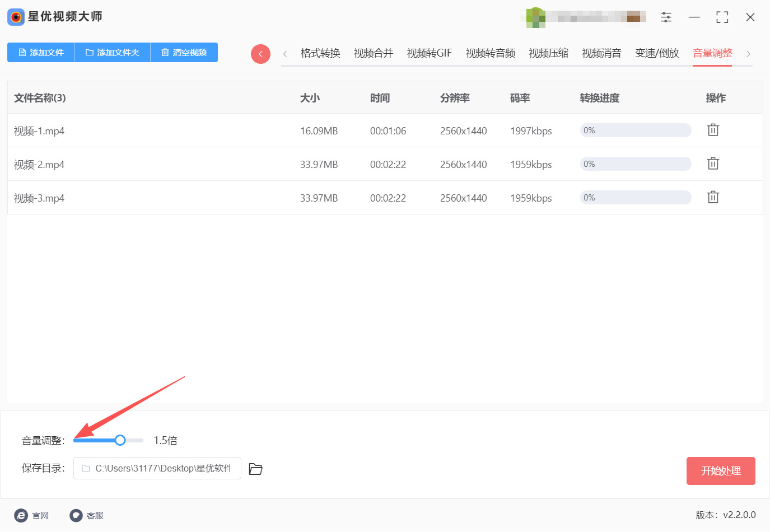The image size is (770, 532).
Task: Open the 官网 link
Action: (32, 515)
